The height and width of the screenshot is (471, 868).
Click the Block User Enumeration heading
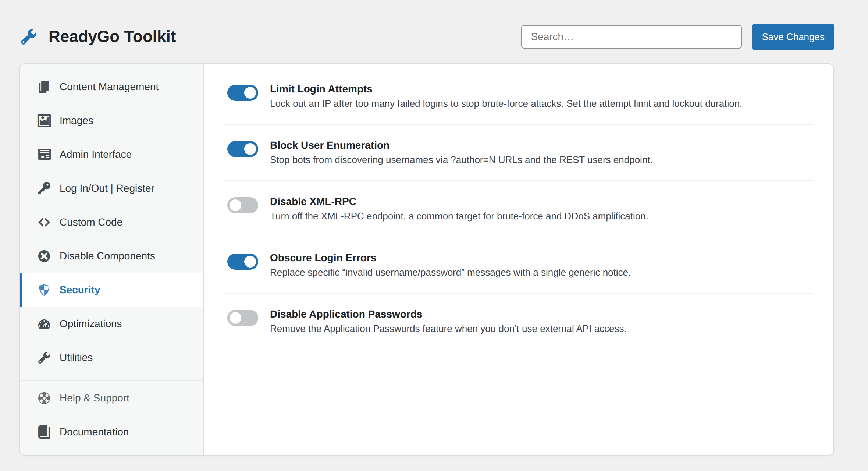pyautogui.click(x=330, y=145)
